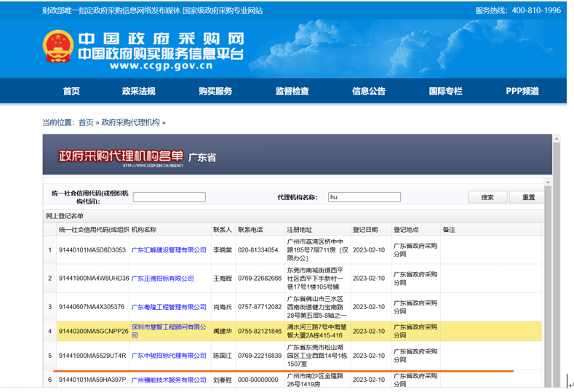
Task: Open the 广东正德招标有限公司 link
Action: (162, 279)
